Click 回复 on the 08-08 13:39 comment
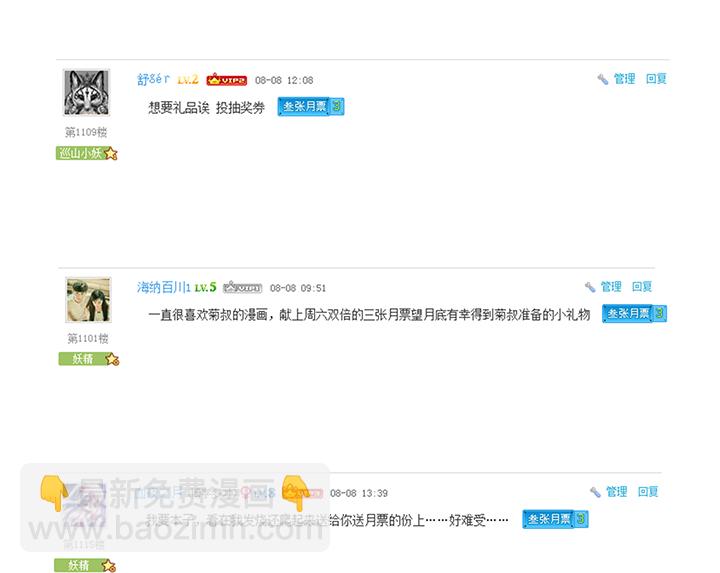The image size is (720, 573). pyautogui.click(x=648, y=492)
